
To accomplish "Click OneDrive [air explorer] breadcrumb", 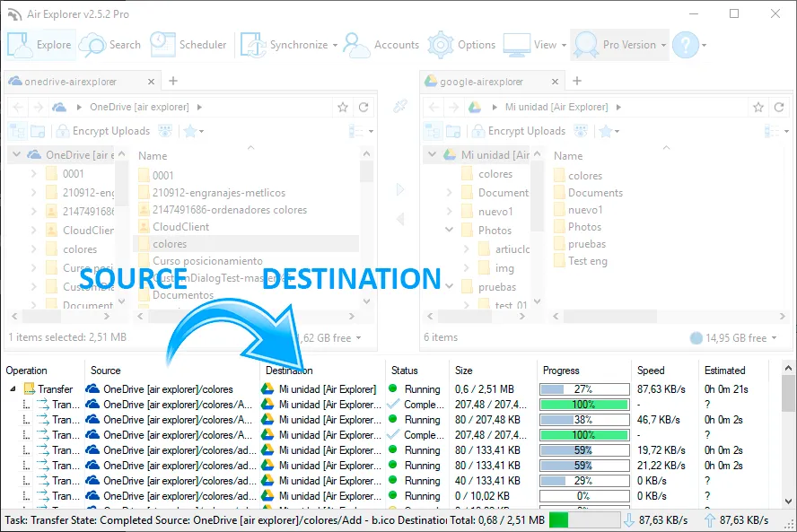I will tap(139, 108).
